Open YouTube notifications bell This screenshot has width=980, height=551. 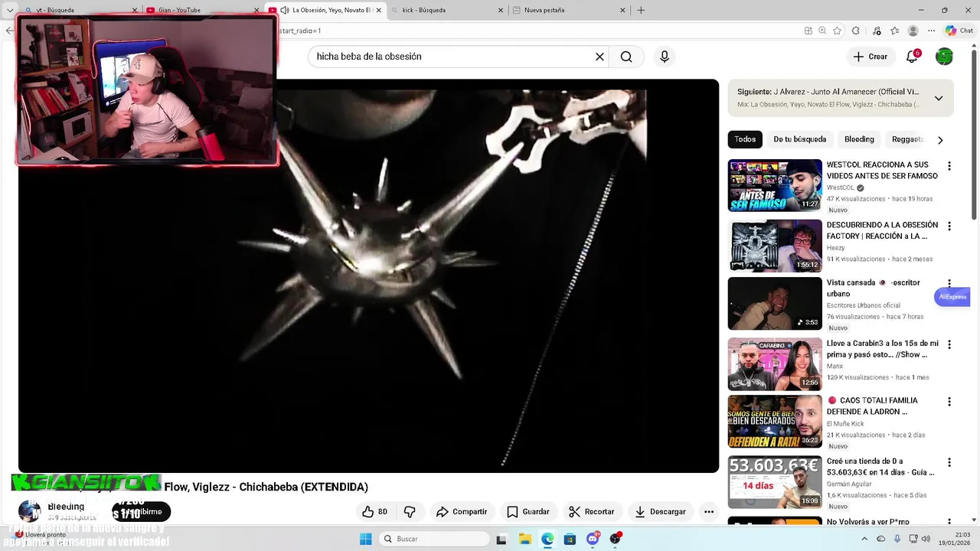point(912,57)
